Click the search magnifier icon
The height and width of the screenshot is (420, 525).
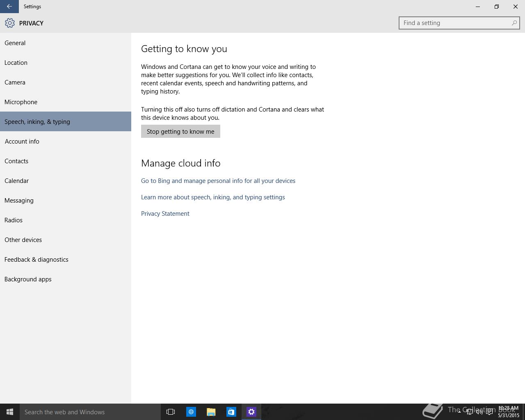click(x=514, y=23)
